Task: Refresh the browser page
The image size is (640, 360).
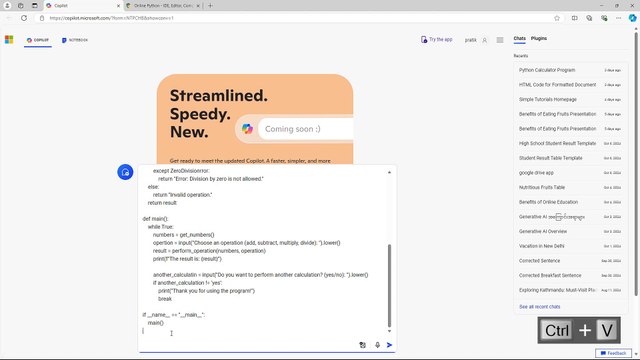Action: [24, 18]
